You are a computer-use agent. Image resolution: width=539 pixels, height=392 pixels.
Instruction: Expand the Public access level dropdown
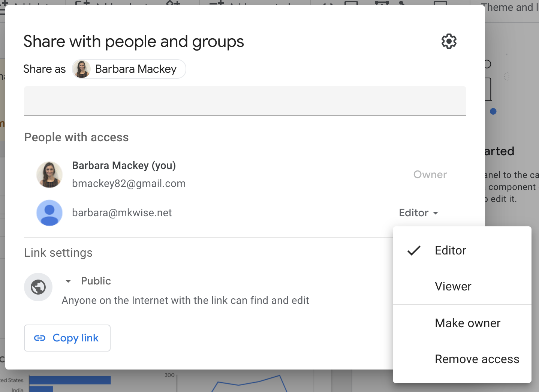68,281
